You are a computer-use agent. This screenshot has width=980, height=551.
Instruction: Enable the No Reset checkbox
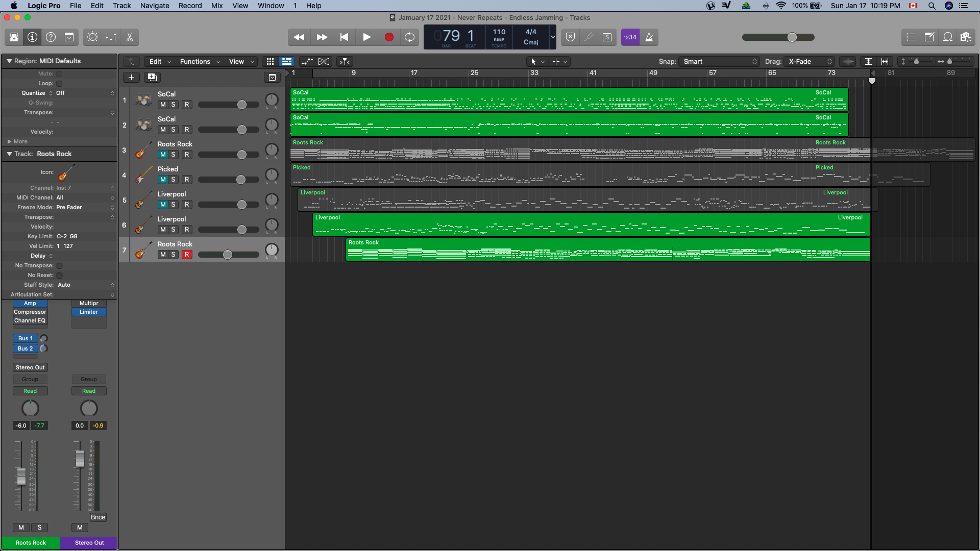(59, 275)
